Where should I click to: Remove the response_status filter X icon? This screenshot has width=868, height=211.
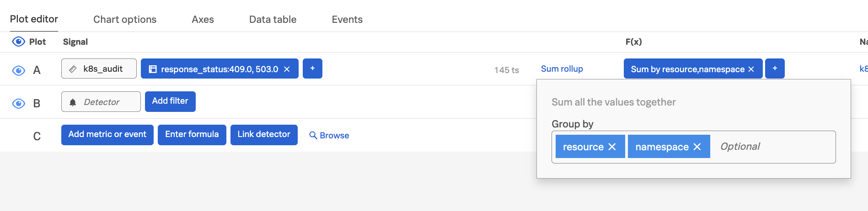(287, 69)
